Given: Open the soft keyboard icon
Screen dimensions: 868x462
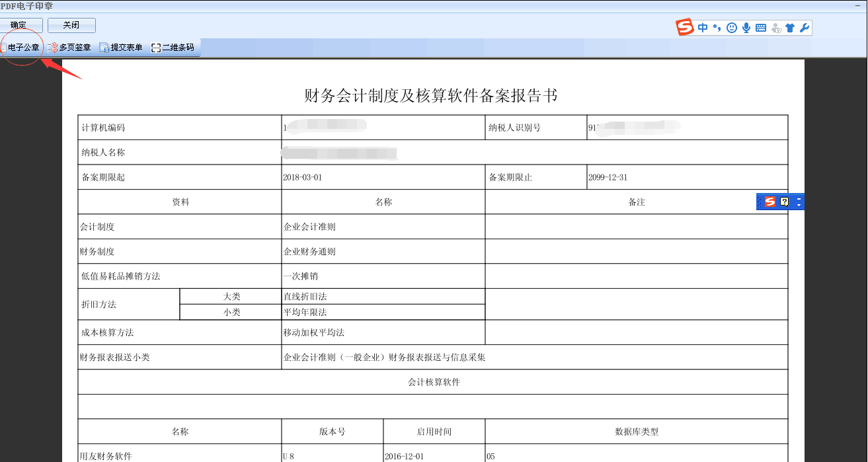Looking at the screenshot, I should point(761,28).
